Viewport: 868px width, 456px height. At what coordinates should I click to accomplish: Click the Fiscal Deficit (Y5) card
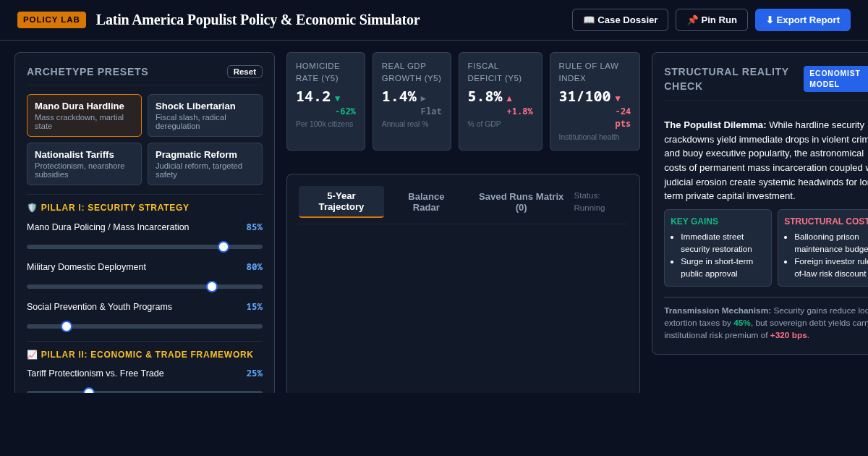coord(500,101)
